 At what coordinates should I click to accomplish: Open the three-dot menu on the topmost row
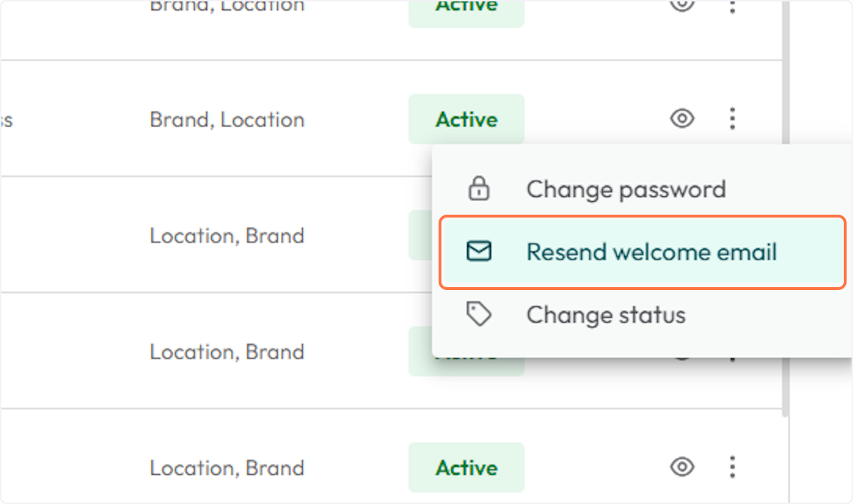[x=731, y=7]
